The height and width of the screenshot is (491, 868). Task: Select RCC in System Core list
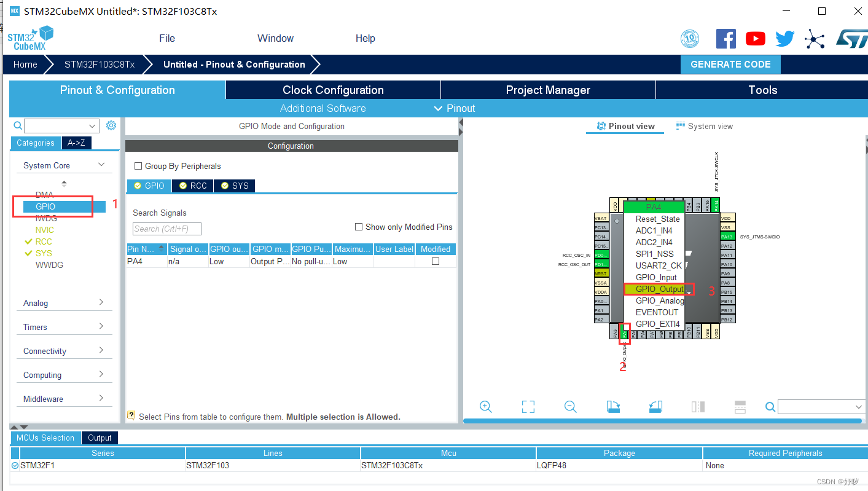click(44, 242)
